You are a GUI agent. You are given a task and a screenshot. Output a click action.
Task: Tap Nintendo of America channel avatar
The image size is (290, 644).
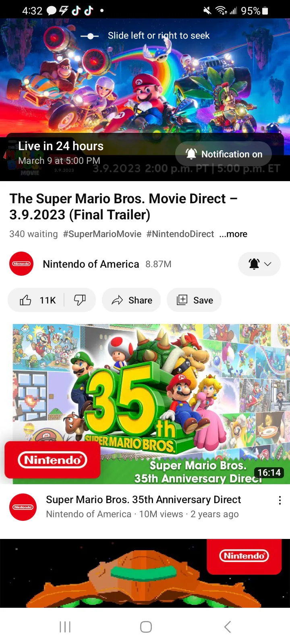(21, 264)
